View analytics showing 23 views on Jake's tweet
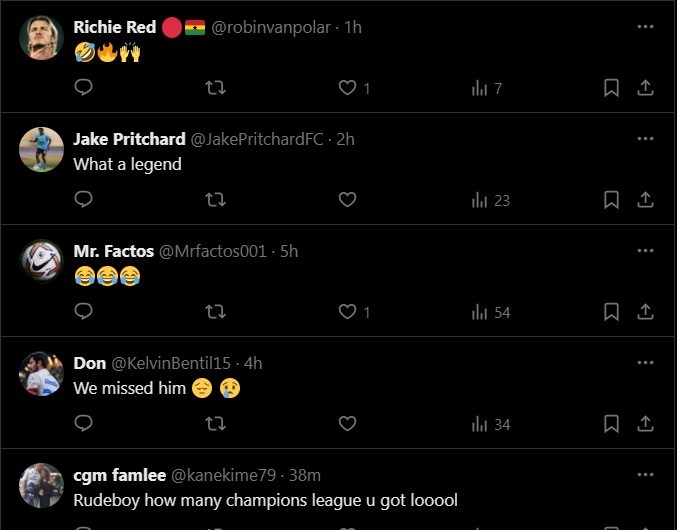 coord(490,200)
